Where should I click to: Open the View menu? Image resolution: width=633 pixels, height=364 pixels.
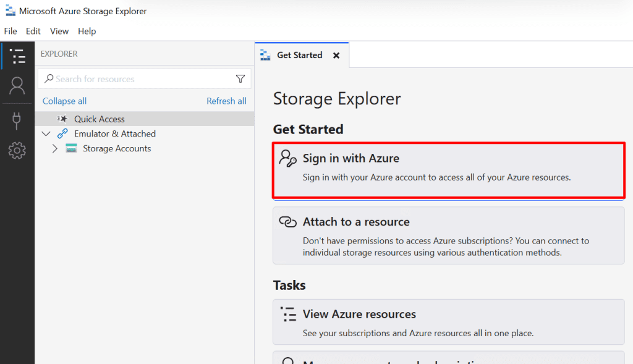pyautogui.click(x=59, y=31)
